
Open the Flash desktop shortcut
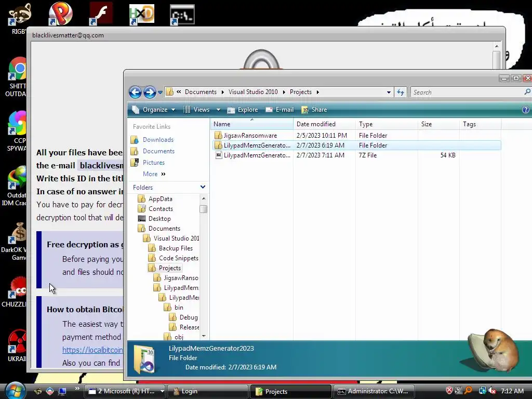(100, 14)
